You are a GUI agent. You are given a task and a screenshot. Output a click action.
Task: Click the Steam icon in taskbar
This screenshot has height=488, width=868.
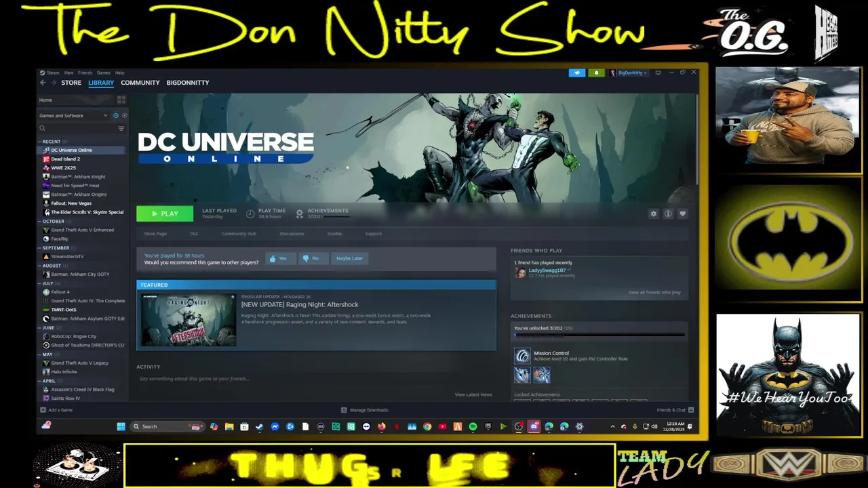(x=259, y=426)
